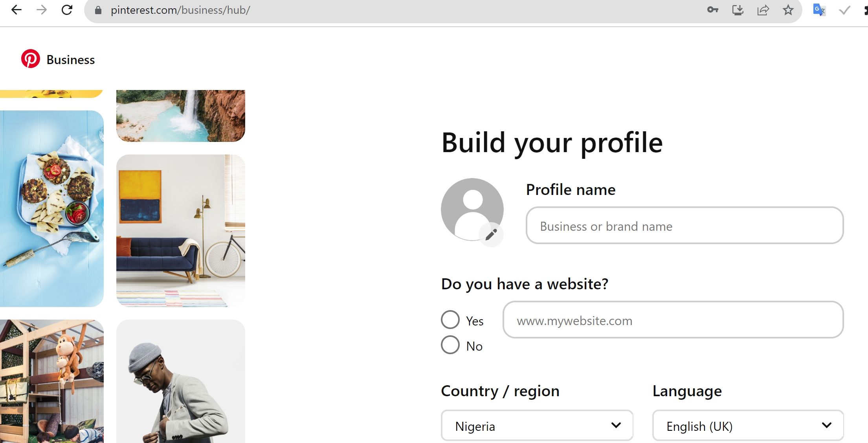This screenshot has width=868, height=443.
Task: Click the Business header link
Action: click(71, 60)
